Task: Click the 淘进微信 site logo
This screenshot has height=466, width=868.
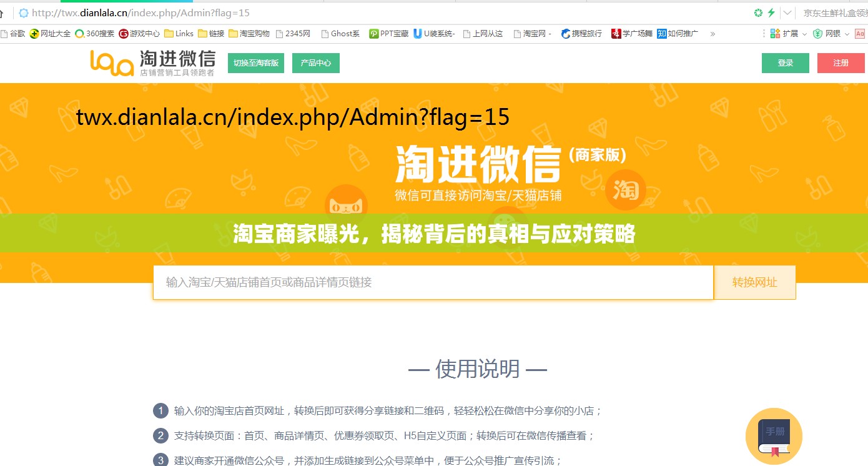Action: tap(153, 63)
